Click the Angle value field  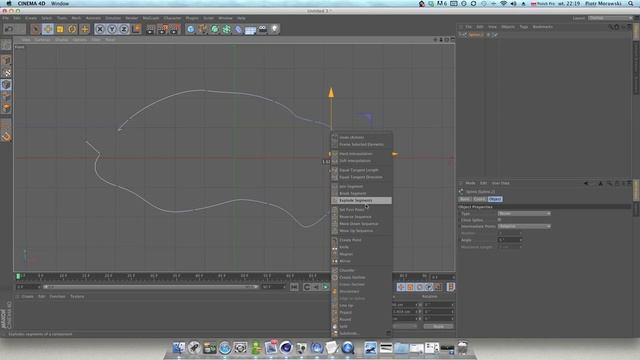510,240
